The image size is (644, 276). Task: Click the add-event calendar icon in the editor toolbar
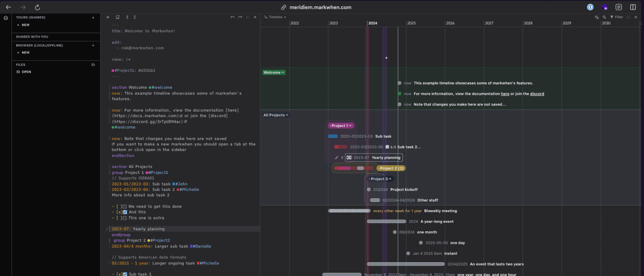tap(117, 17)
